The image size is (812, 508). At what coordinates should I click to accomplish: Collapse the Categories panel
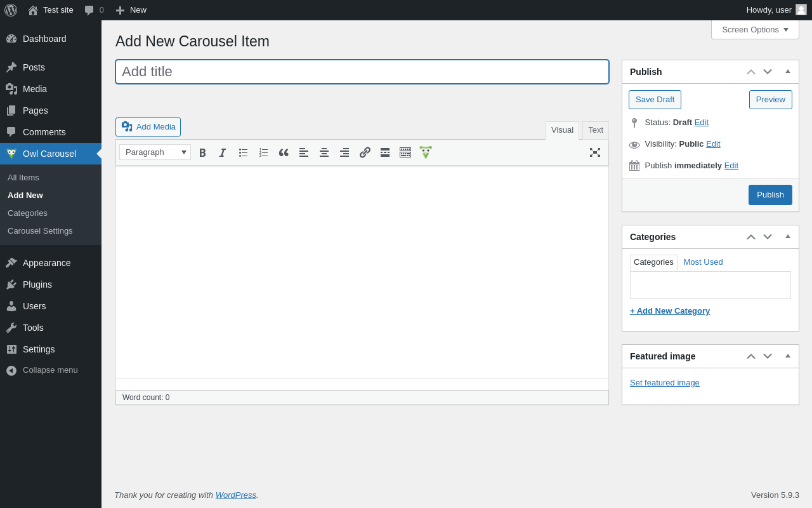tap(788, 237)
